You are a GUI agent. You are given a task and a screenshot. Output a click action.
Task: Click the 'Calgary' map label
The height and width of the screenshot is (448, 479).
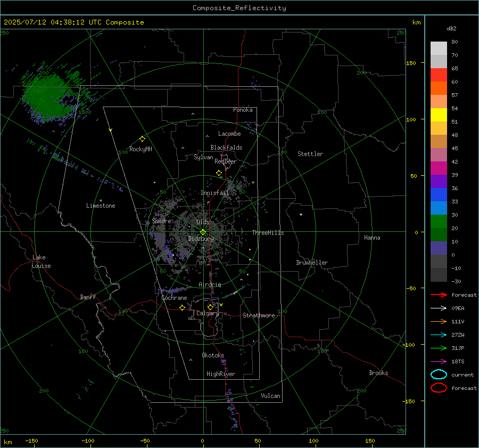pos(208,313)
